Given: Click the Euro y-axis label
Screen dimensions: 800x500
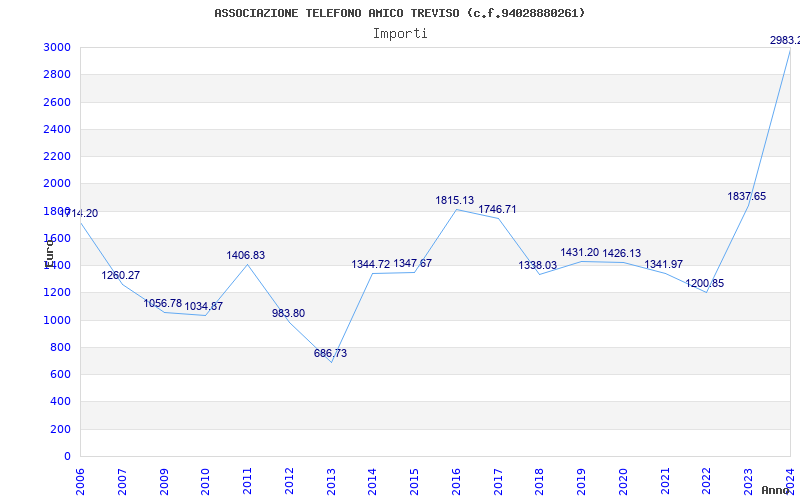Looking at the screenshot, I should point(48,253).
